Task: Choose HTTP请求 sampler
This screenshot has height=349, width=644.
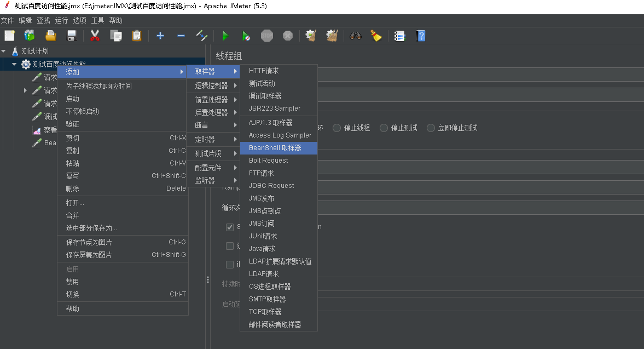Action: click(x=279, y=71)
